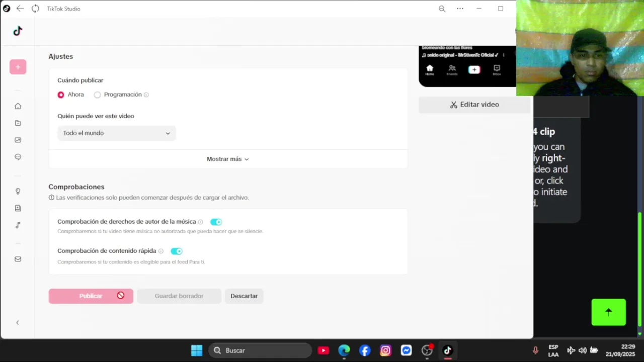Image resolution: width=644 pixels, height=362 pixels.
Task: Open the Windows Start menu
Action: (x=197, y=350)
